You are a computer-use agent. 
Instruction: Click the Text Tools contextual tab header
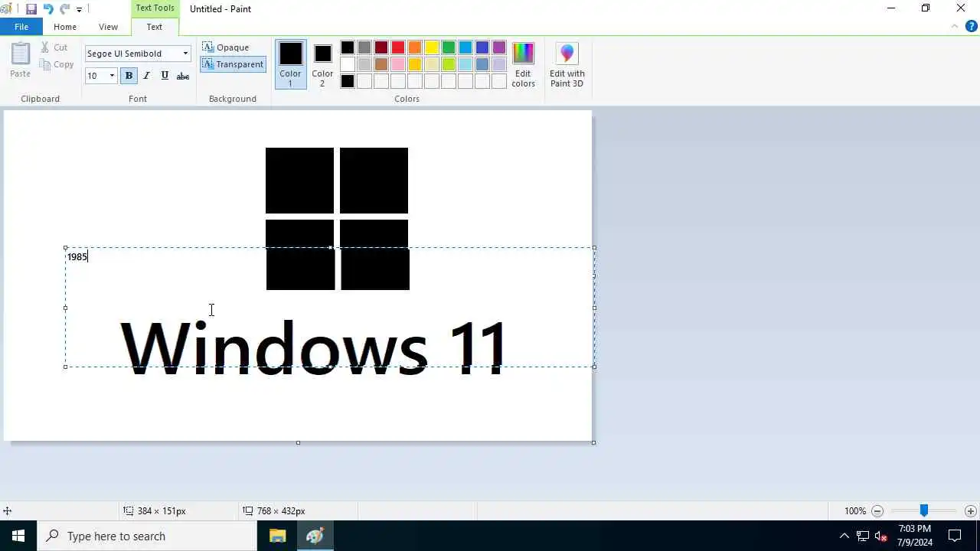[155, 8]
